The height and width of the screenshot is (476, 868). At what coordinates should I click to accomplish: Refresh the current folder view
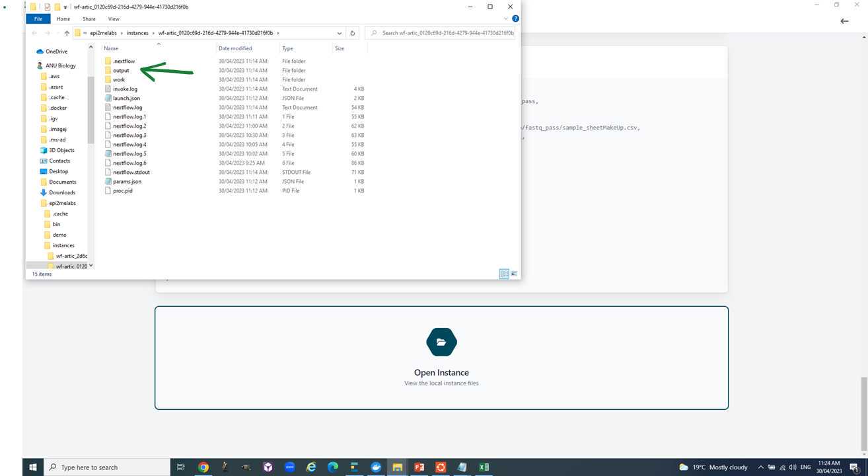pos(353,33)
